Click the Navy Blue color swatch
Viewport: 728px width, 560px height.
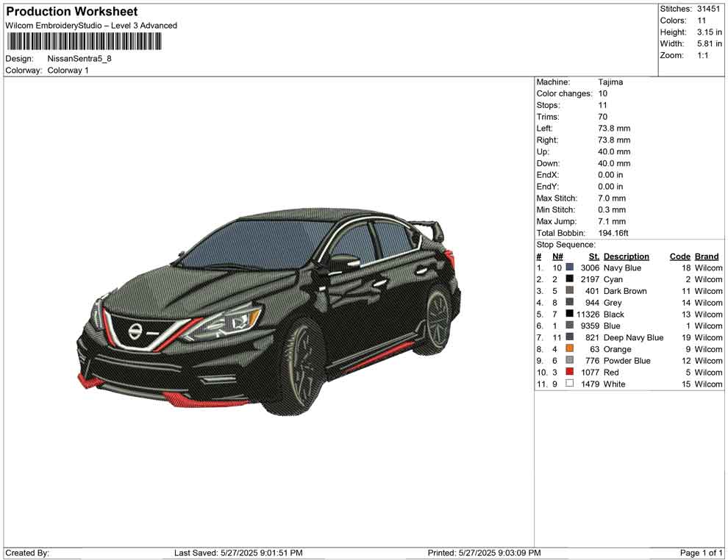tap(570, 268)
